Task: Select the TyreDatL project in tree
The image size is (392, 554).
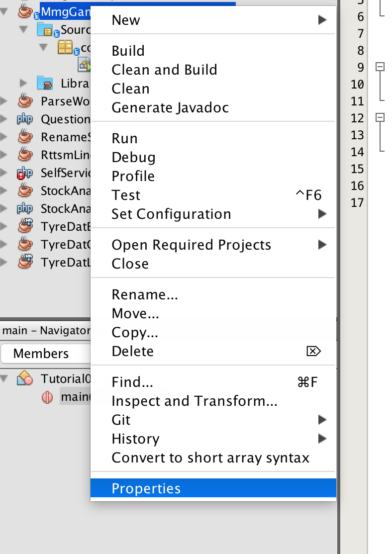Action: click(x=65, y=262)
